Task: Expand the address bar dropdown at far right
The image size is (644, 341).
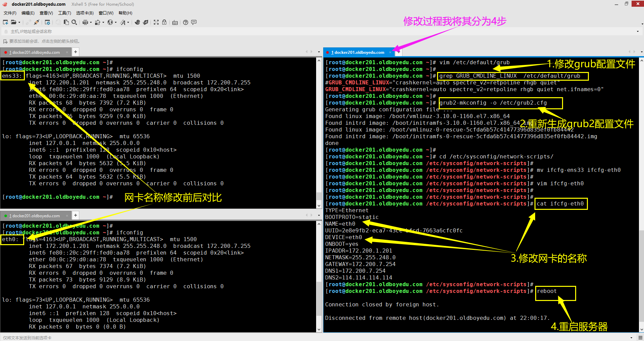Action: (x=638, y=32)
